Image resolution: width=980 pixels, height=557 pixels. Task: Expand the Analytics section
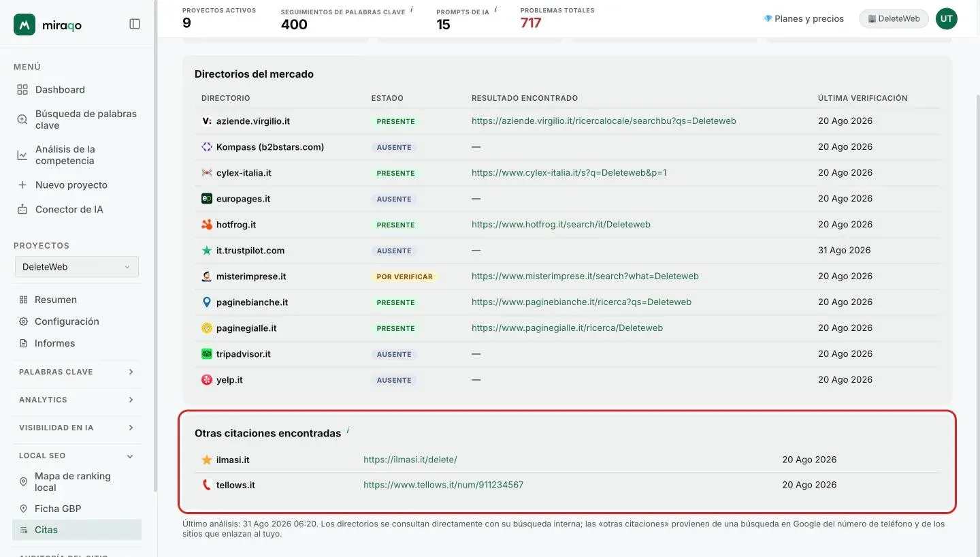click(x=77, y=400)
